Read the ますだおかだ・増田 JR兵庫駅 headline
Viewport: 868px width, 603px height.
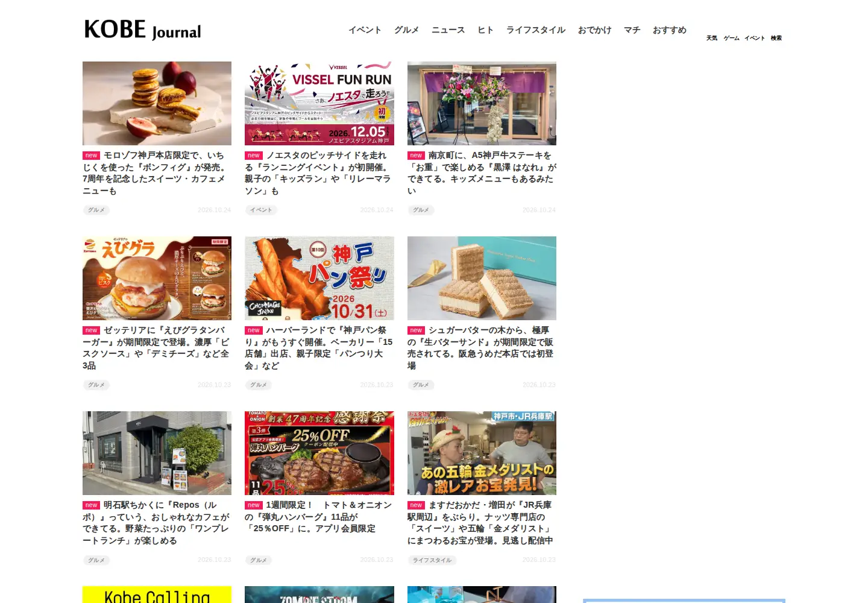click(x=480, y=523)
